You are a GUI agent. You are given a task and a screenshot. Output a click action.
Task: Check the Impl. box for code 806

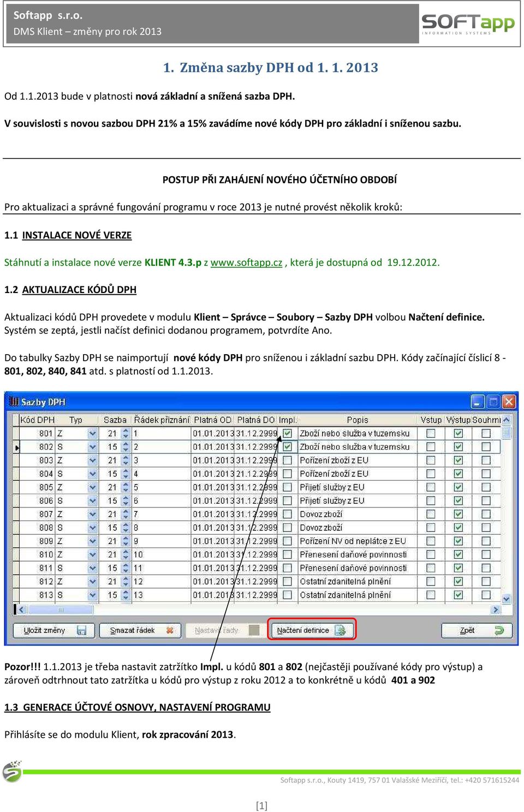point(288,500)
